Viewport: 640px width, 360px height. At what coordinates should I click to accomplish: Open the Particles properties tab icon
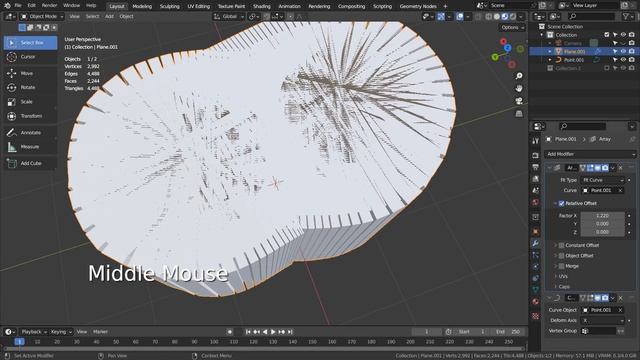536,255
